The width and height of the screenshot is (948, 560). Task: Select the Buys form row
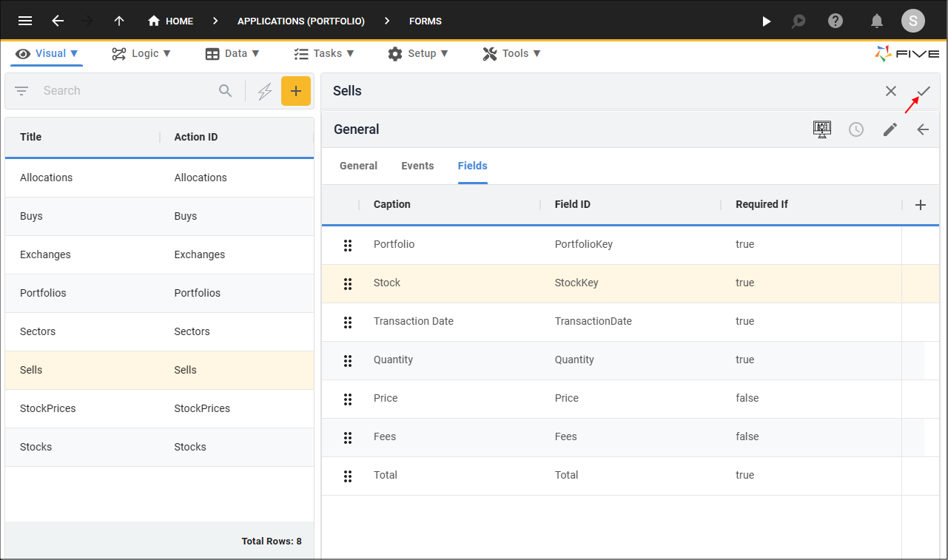pos(159,216)
